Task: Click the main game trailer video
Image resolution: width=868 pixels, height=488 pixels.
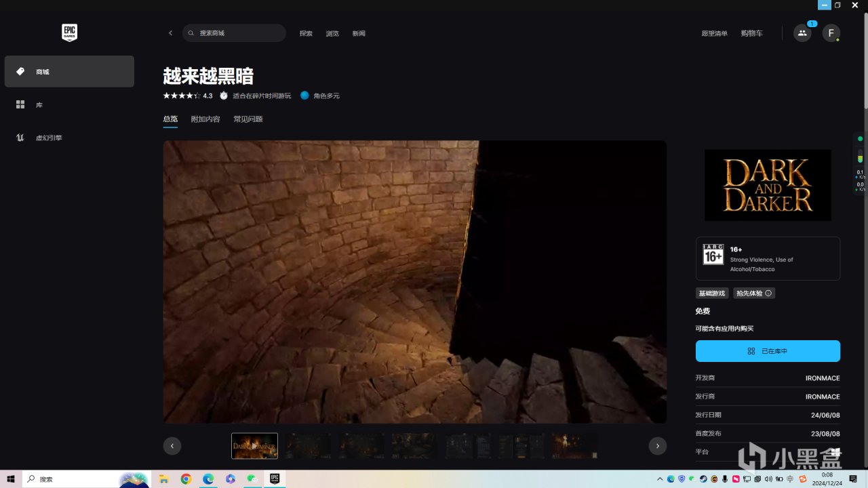Action: coord(414,282)
